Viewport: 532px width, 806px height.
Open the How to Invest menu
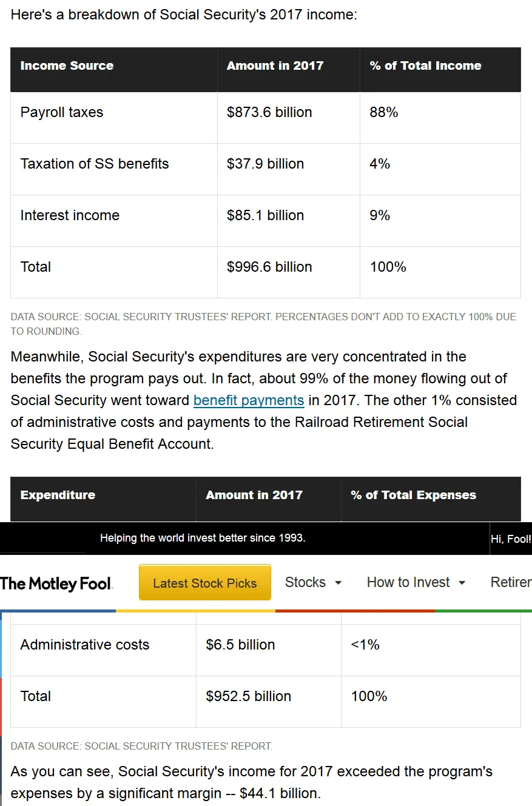(408, 582)
